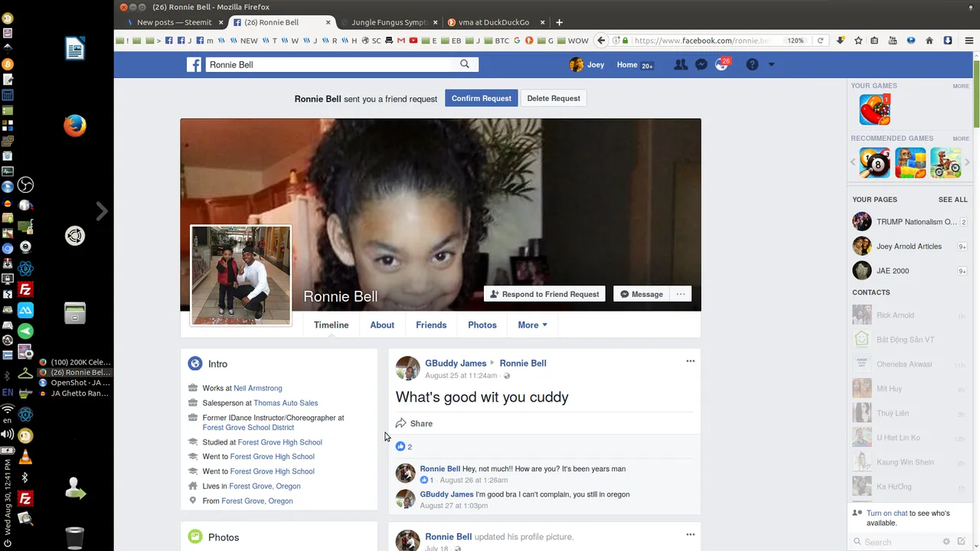
Task: Open Joey's profile avatar in header
Action: [577, 65]
